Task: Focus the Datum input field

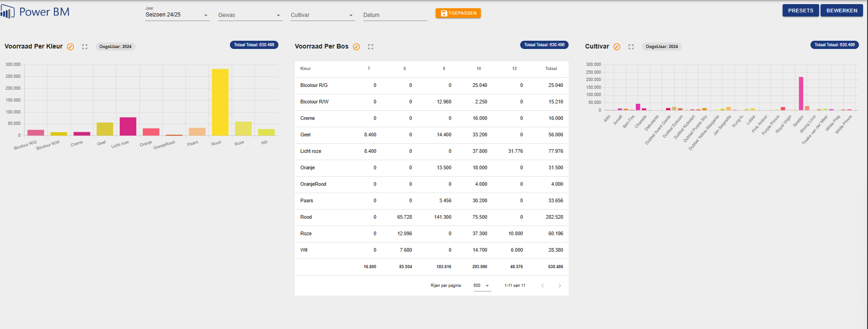Action: pyautogui.click(x=395, y=15)
